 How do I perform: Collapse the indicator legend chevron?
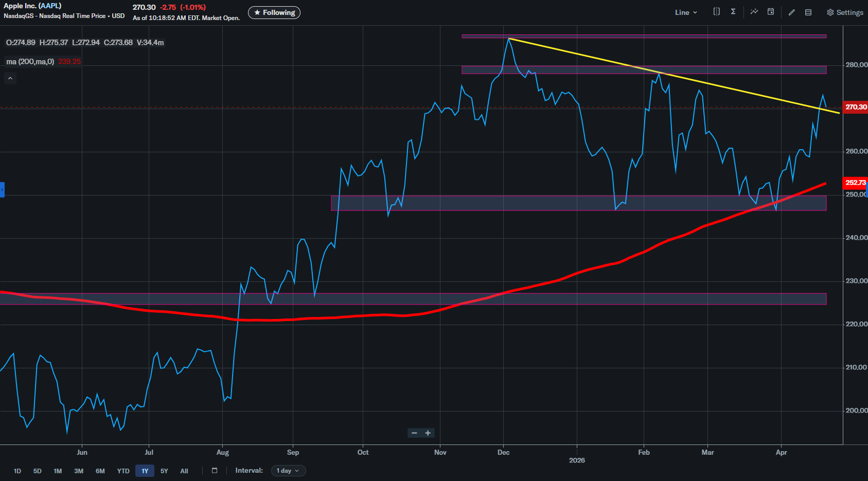[x=10, y=78]
